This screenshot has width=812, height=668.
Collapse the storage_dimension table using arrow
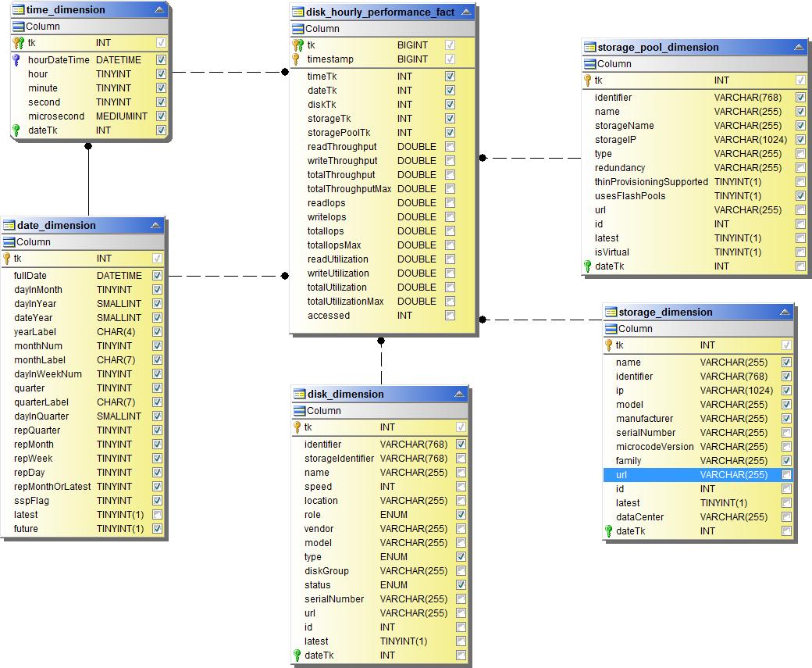(x=785, y=313)
